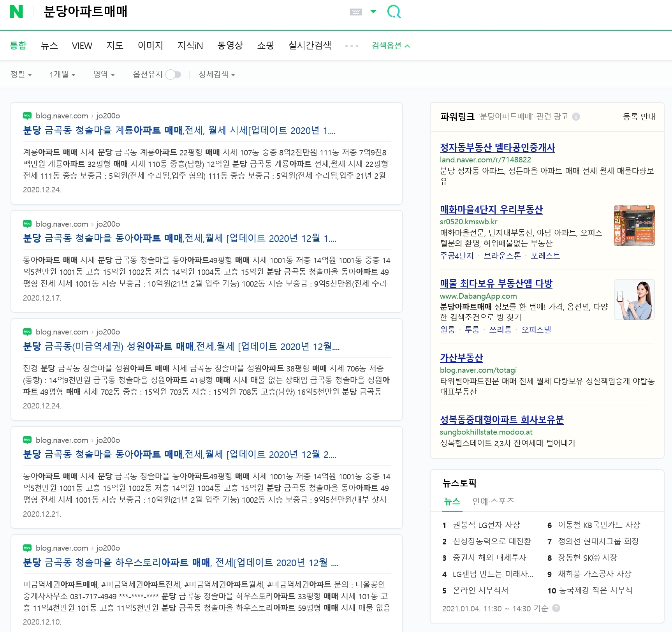
Task: Click blog icon of 계룡아파트 result
Action: coord(27,116)
